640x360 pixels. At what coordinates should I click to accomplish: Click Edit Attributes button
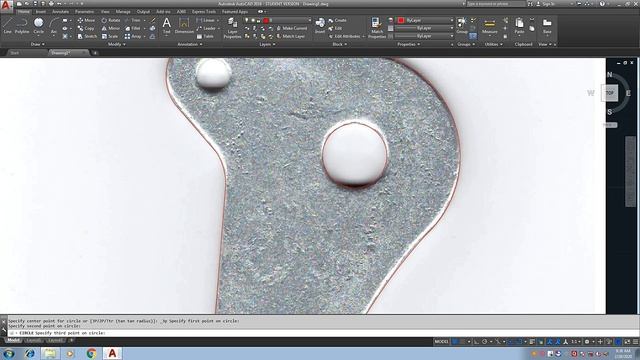coord(344,36)
